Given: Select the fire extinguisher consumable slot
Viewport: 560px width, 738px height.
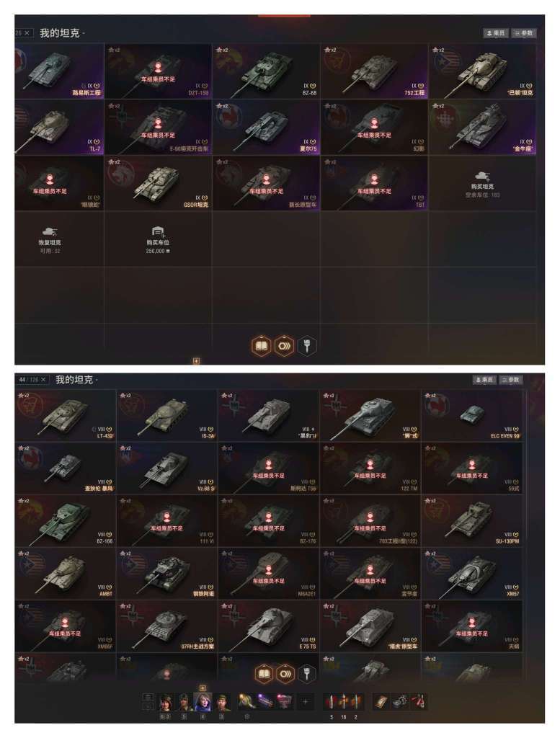Looking at the screenshot, I should pos(419,702).
